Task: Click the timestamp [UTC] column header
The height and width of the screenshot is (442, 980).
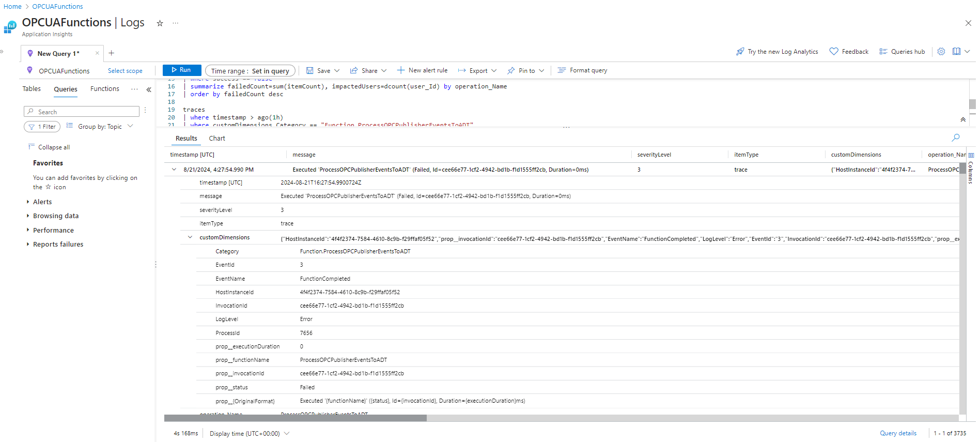Action: coord(192,155)
